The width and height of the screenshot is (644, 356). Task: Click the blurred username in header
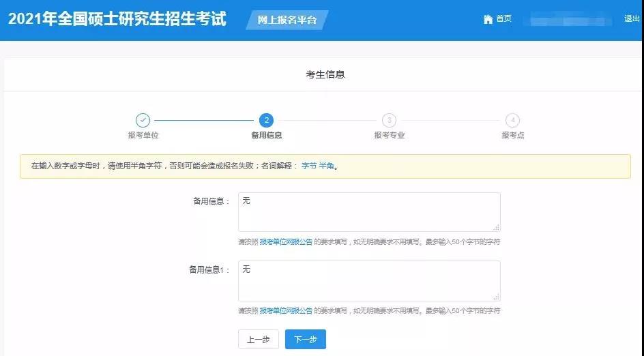(568, 19)
